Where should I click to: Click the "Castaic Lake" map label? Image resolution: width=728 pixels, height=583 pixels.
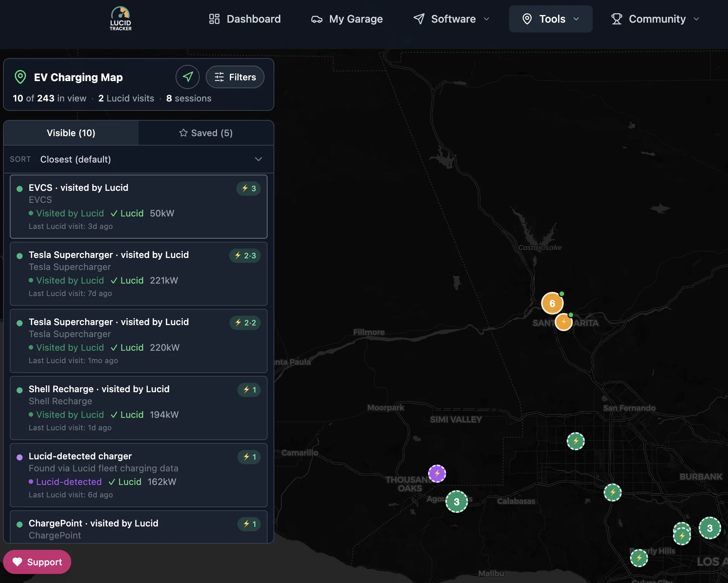pos(540,247)
